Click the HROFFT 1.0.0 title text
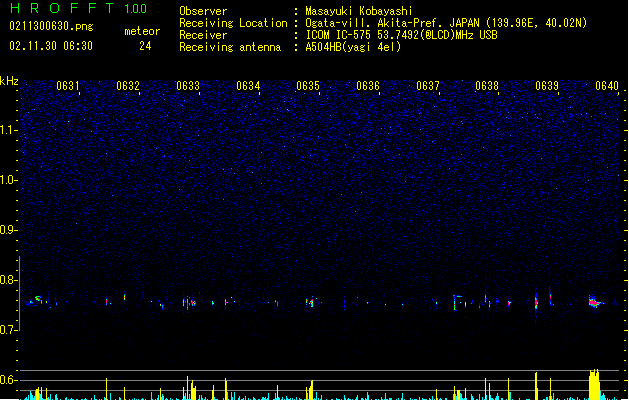Viewport: 629px width, 400px height. tap(79, 8)
